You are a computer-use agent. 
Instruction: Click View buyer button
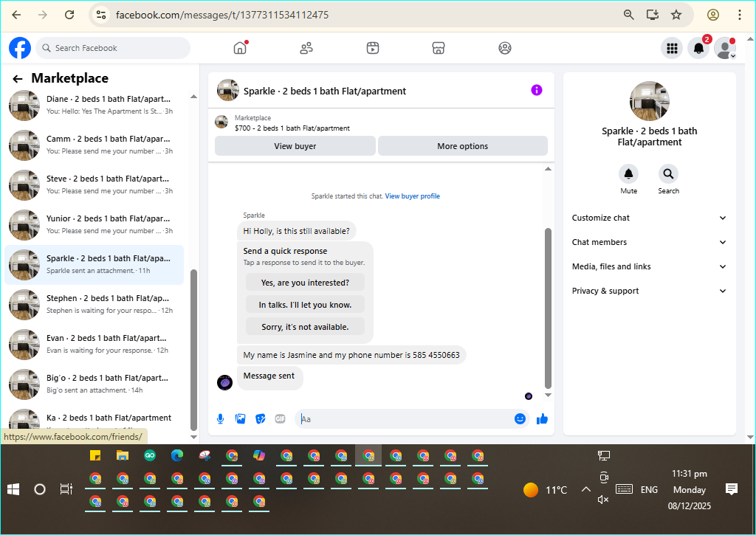click(295, 146)
